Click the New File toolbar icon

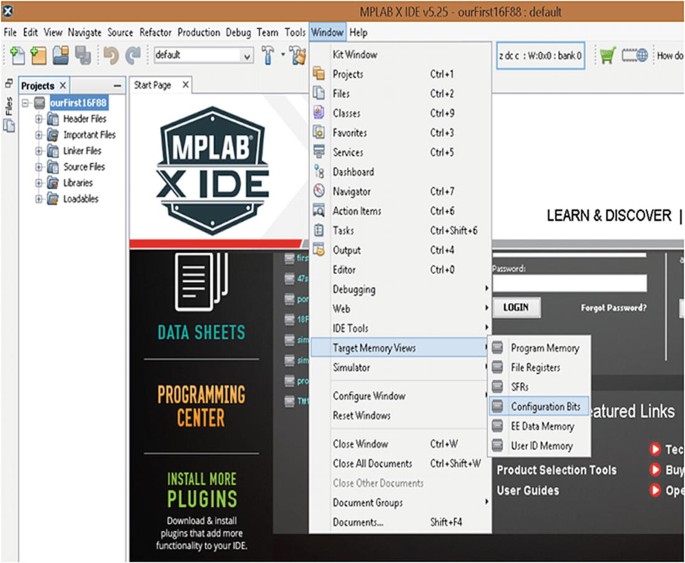16,56
